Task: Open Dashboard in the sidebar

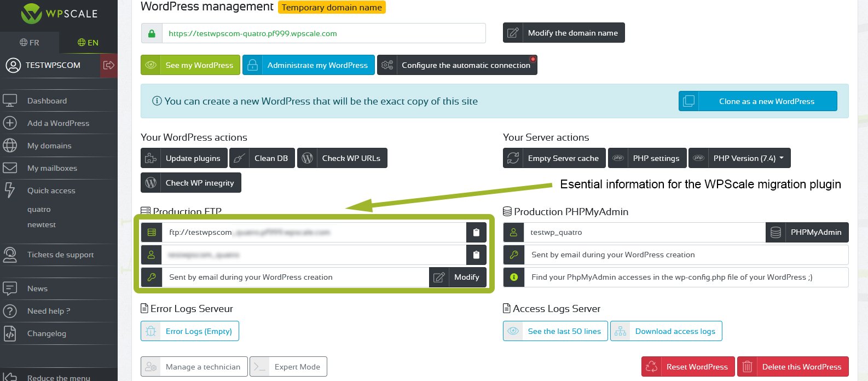Action: (x=47, y=101)
